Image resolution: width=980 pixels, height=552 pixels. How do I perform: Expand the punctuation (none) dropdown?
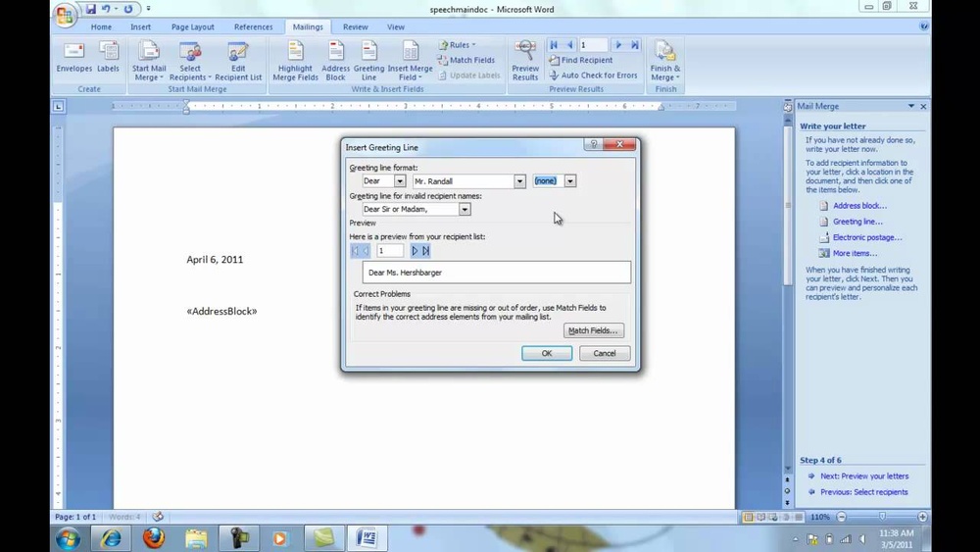[569, 181]
